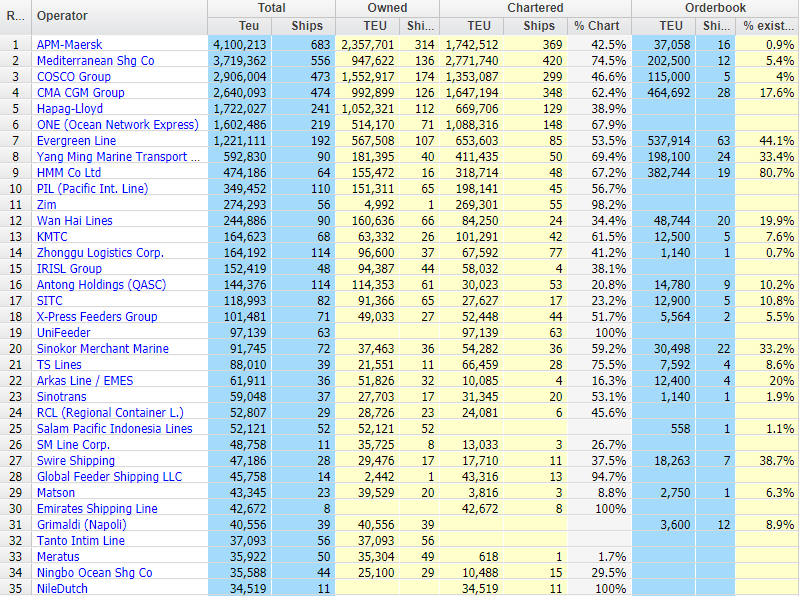Select the 38.7% orderbook cell for Swire
The height and width of the screenshot is (596, 801).
[x=768, y=461]
